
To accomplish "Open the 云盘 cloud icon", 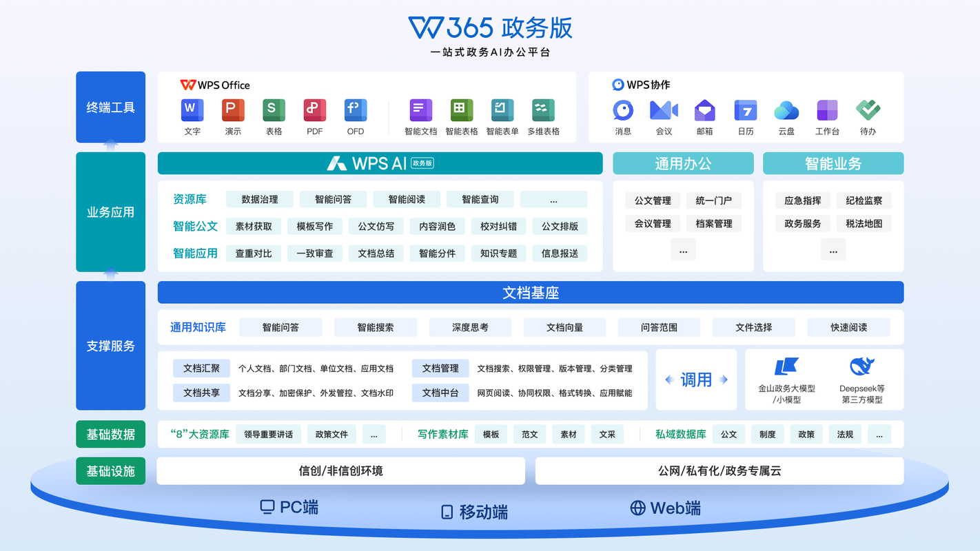I will [x=786, y=110].
